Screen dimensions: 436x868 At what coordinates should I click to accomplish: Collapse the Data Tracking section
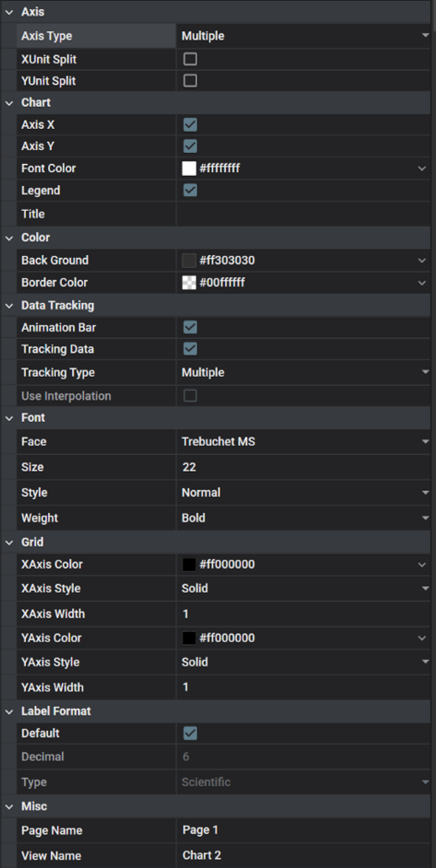tap(9, 306)
